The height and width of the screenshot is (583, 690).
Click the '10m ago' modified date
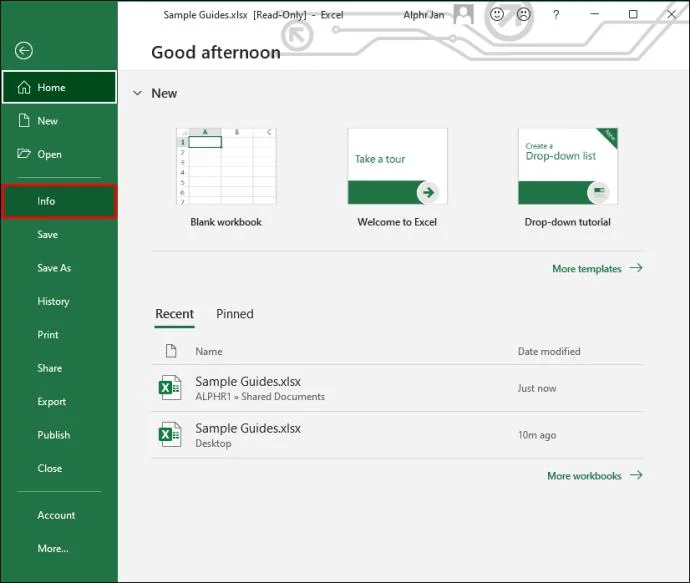tap(537, 435)
